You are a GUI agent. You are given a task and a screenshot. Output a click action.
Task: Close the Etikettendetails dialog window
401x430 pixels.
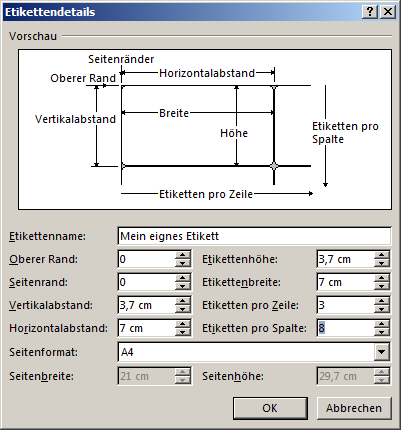tap(388, 12)
